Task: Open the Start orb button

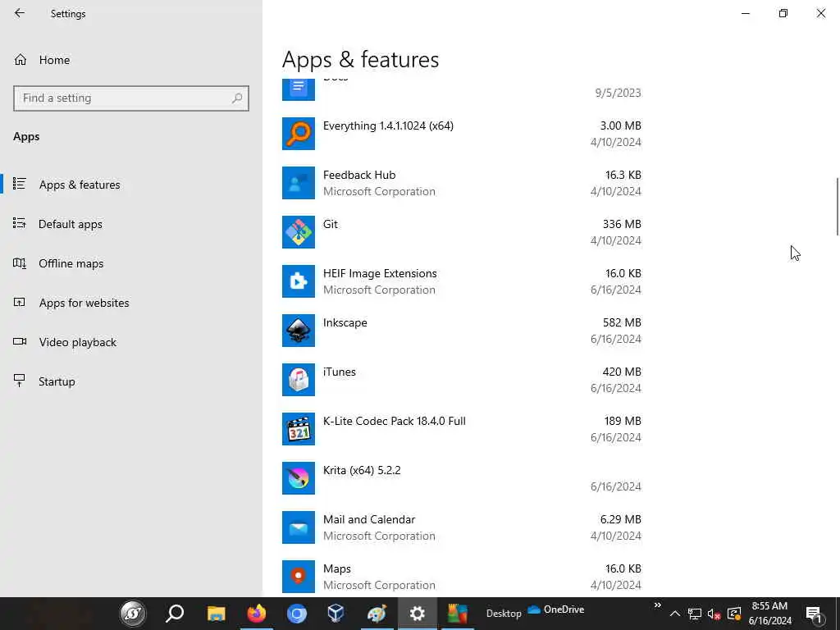Action: click(x=133, y=614)
